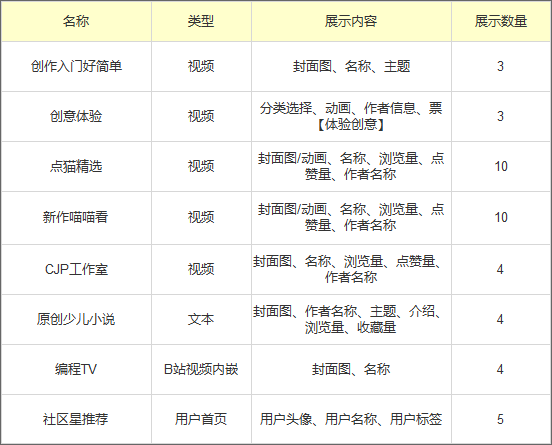This screenshot has height=445, width=552.
Task: Click the 展示内容 column header
Action: pos(351,21)
